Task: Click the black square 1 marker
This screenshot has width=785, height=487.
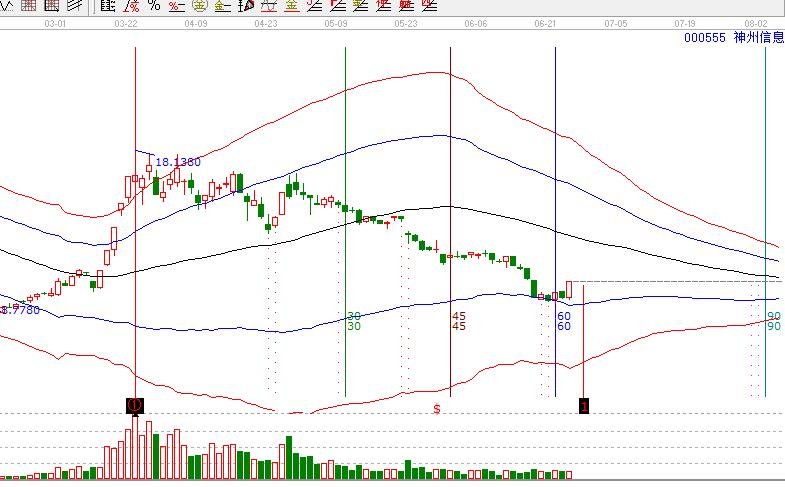Action: (584, 405)
